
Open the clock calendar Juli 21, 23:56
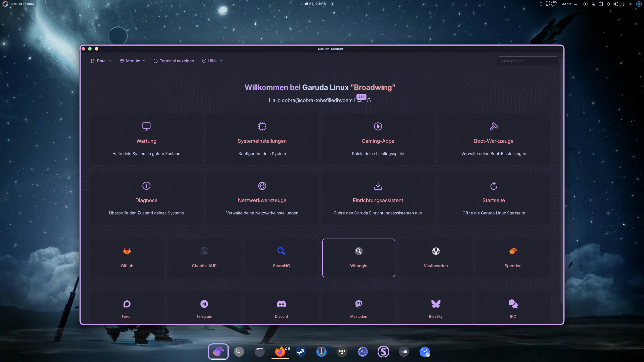[x=313, y=4]
